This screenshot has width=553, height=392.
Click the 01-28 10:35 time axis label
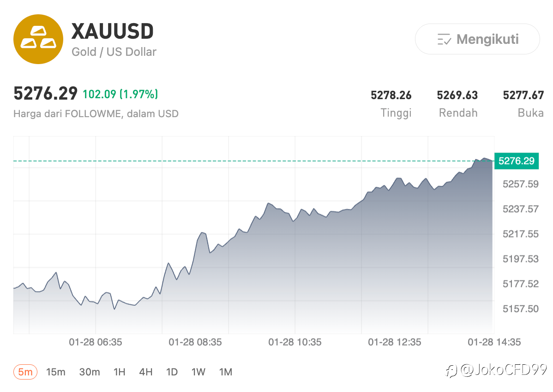295,342
